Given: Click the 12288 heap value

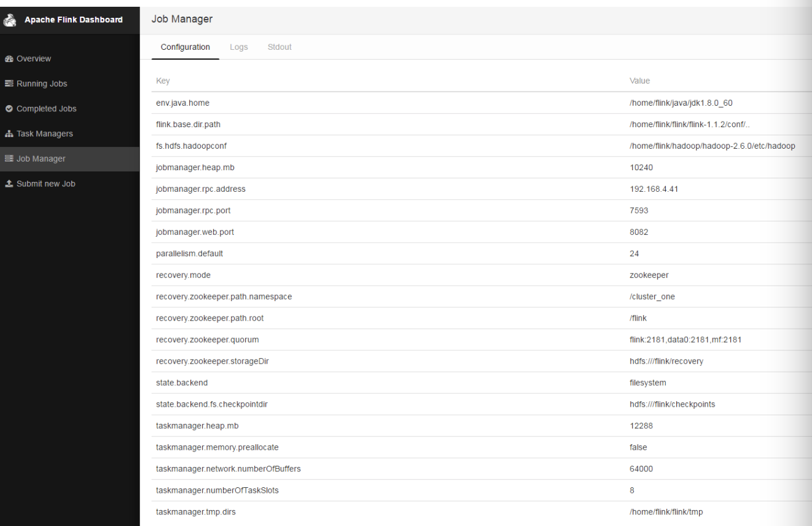Looking at the screenshot, I should [x=641, y=426].
